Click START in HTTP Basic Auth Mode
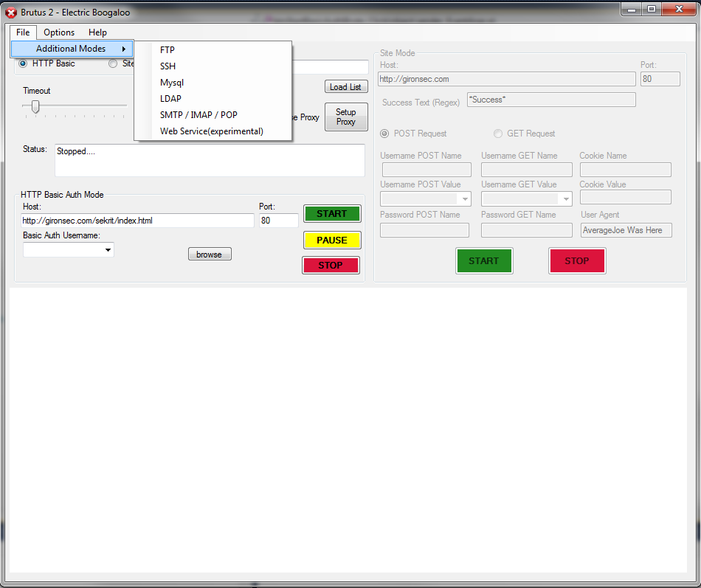This screenshot has height=588, width=701. [332, 214]
